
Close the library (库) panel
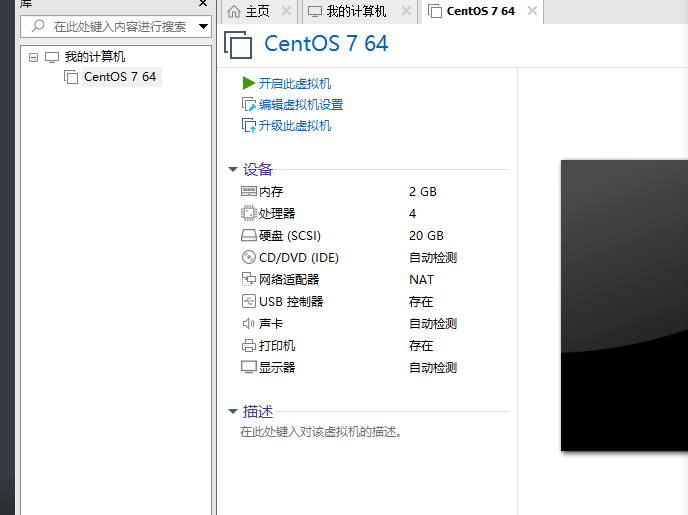(203, 3)
